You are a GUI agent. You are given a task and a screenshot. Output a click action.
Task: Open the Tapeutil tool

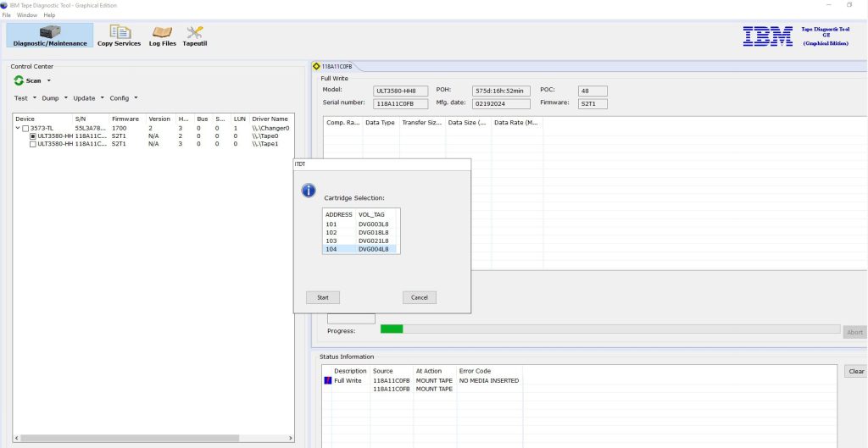pos(195,36)
